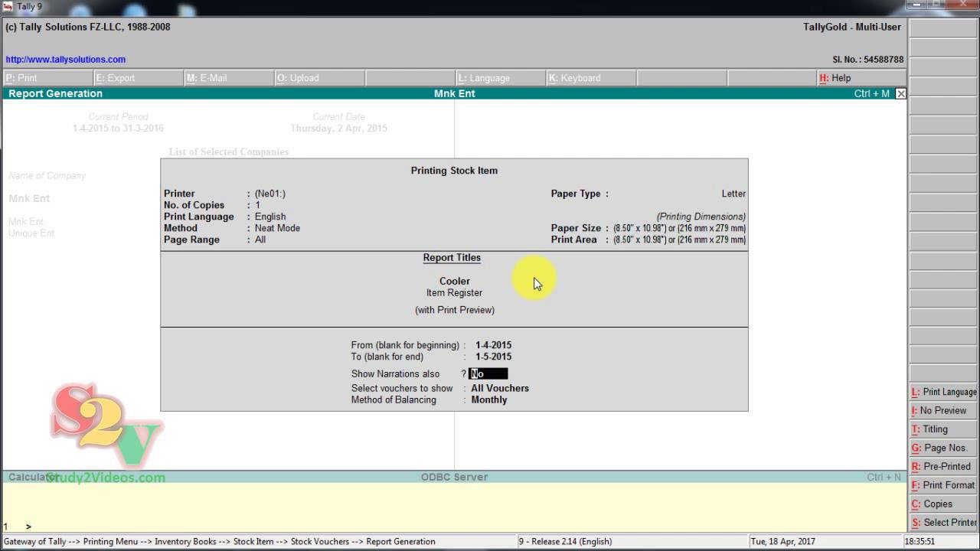Edit the Show Narrations also field
The image size is (980, 551).
[488, 374]
